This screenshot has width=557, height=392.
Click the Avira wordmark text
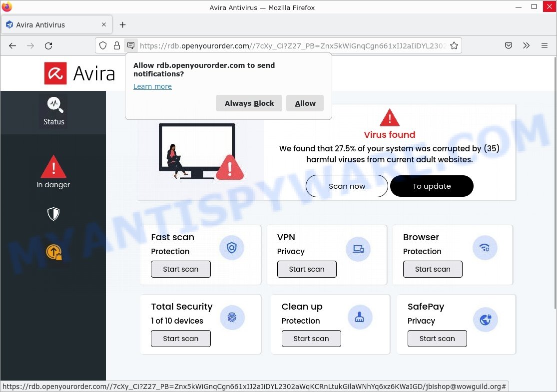point(94,74)
